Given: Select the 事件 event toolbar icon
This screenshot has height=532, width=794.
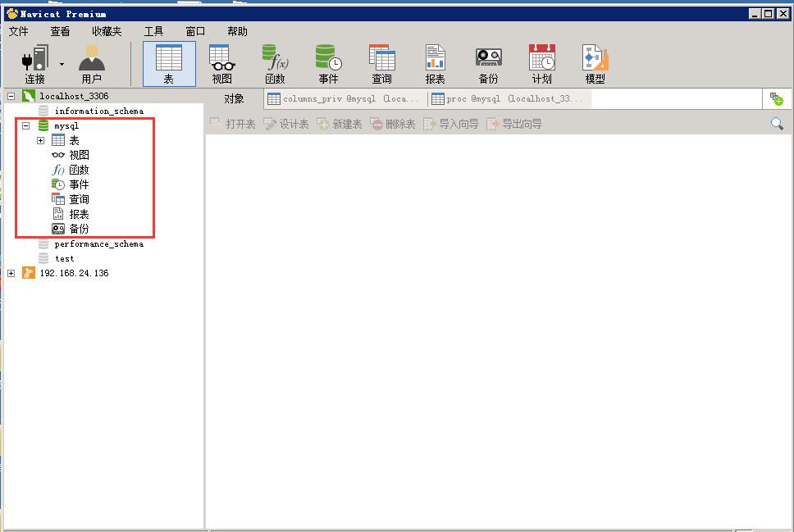Looking at the screenshot, I should tap(329, 64).
